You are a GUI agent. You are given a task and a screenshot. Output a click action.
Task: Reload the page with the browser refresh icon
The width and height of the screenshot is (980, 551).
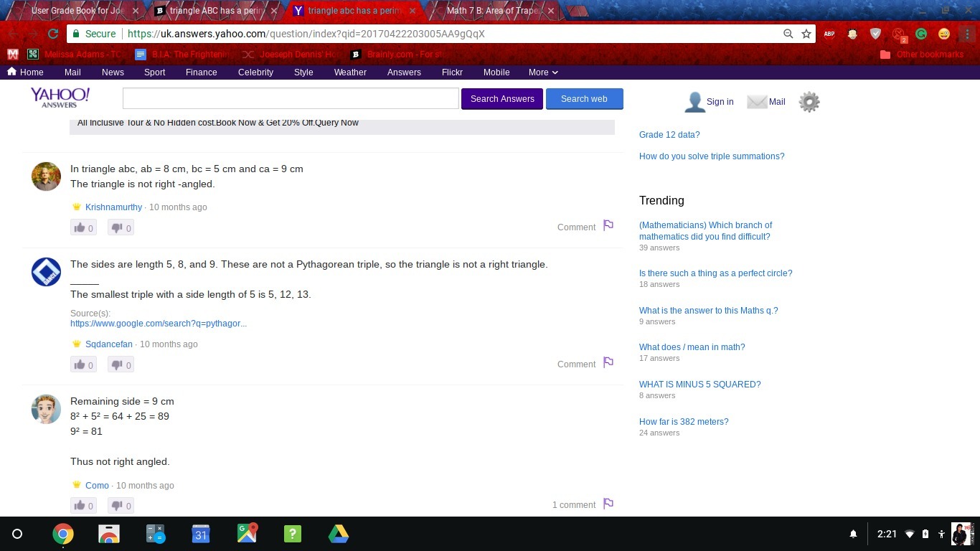[53, 34]
